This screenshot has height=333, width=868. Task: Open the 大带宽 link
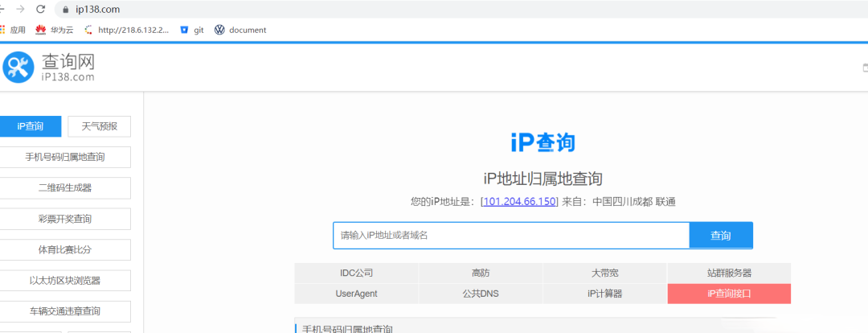(605, 273)
